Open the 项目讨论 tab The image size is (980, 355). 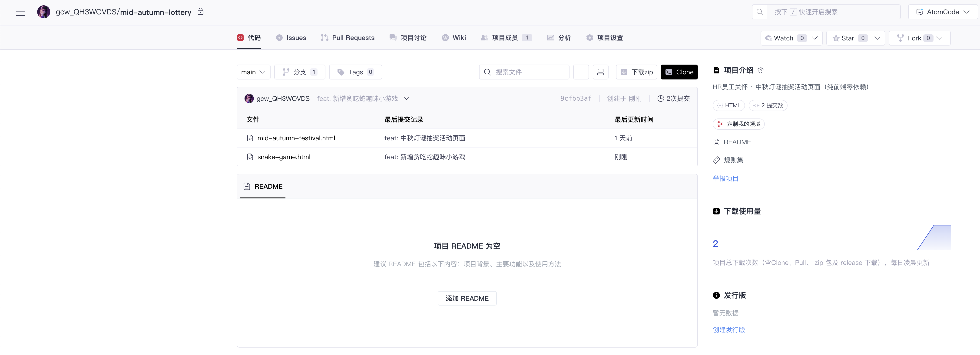pyautogui.click(x=408, y=38)
